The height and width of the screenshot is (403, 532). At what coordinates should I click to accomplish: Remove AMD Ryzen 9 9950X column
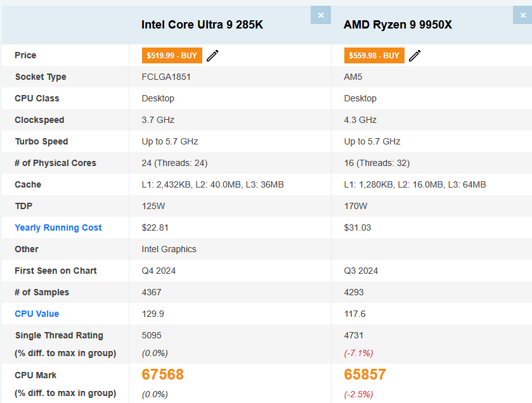pyautogui.click(x=522, y=15)
